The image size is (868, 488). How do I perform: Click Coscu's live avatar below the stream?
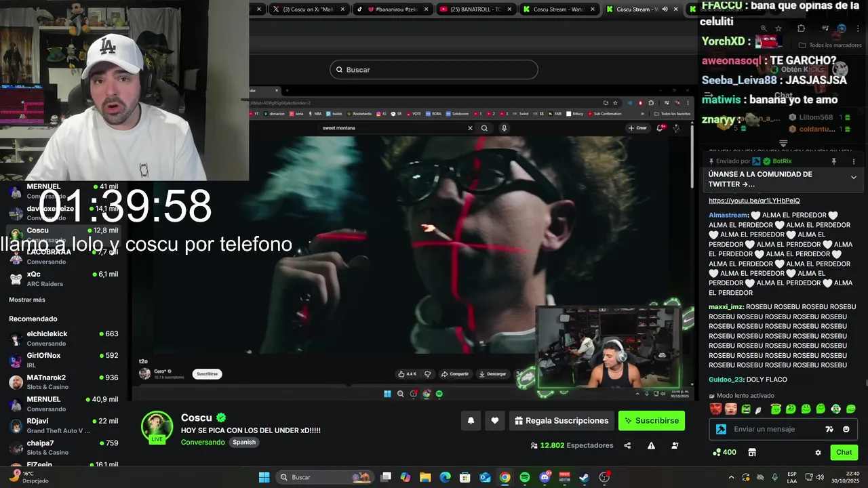pos(157,427)
